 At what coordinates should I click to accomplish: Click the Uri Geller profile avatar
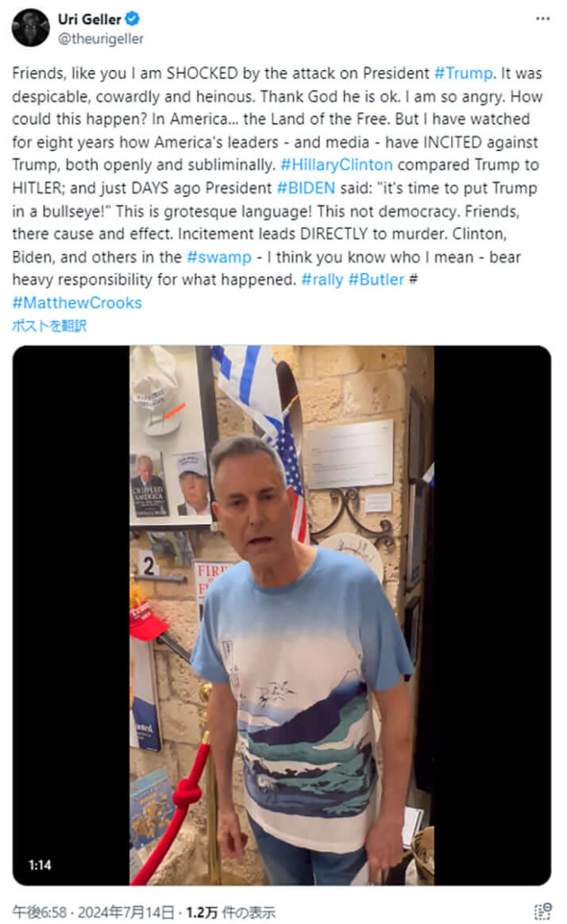coord(31,28)
